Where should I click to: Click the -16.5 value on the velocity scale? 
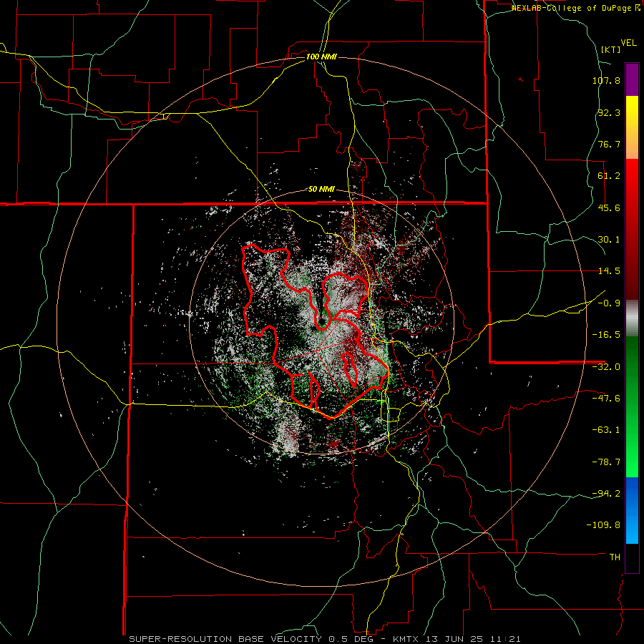click(x=606, y=335)
